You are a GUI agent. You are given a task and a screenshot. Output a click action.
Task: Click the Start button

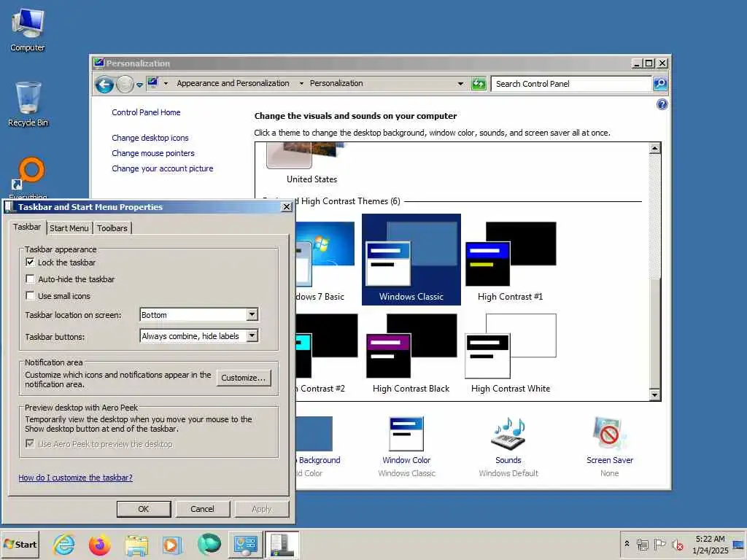20,545
